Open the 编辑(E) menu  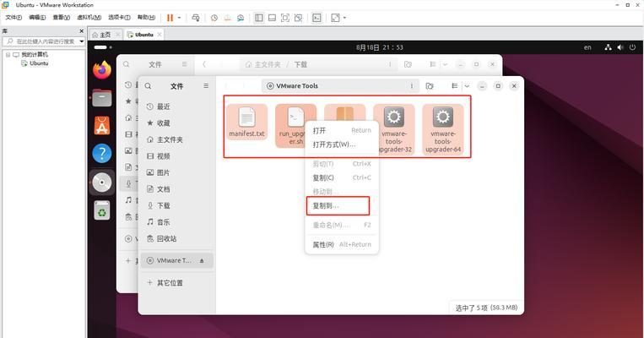point(37,17)
